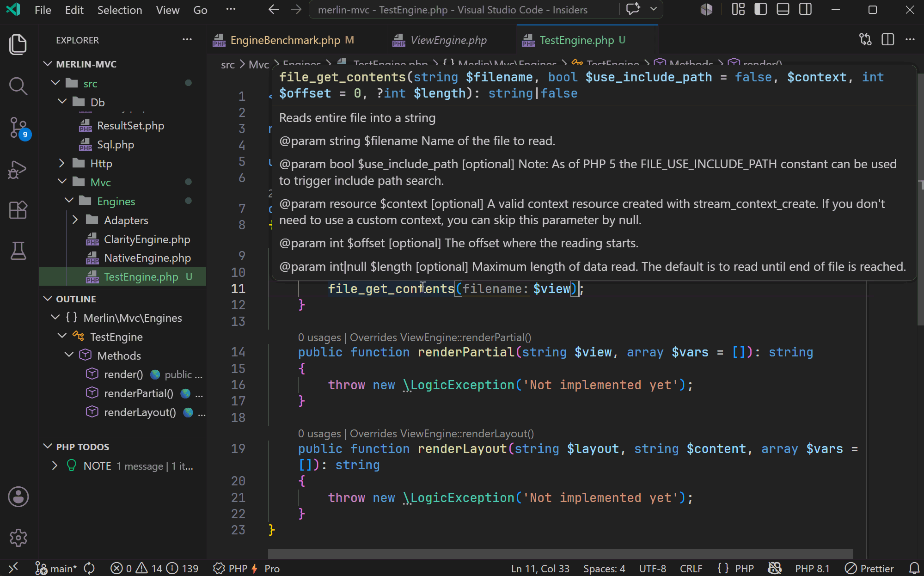Screen dimensions: 924x576
Task: Open the Manage gear settings icon
Action: [x=18, y=538]
